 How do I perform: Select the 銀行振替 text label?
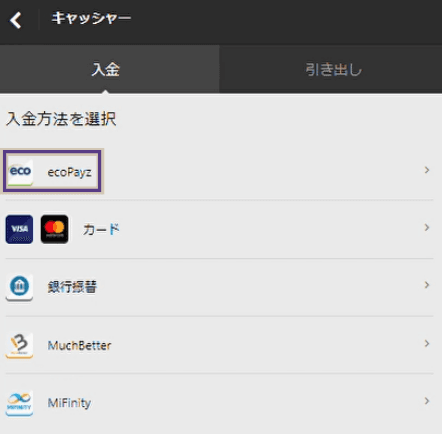(72, 287)
